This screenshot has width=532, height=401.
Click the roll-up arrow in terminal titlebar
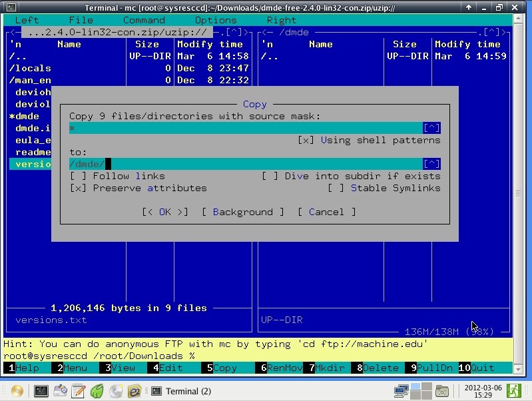tap(469, 7)
